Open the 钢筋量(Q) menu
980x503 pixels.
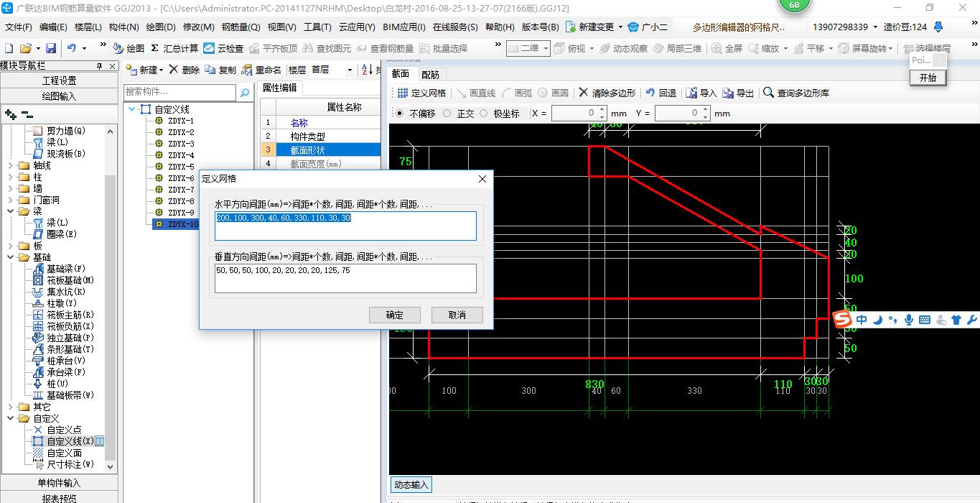pyautogui.click(x=241, y=27)
